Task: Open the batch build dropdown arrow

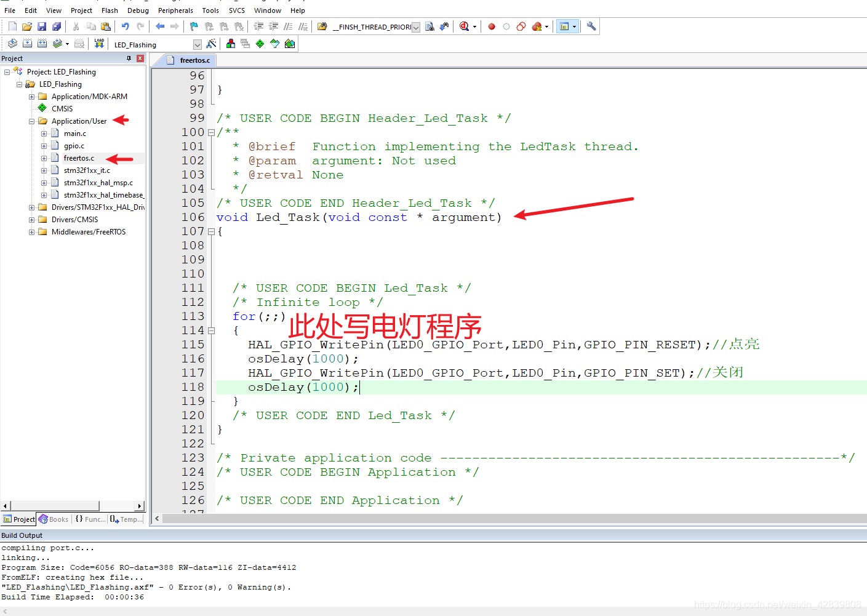Action: click(x=67, y=44)
